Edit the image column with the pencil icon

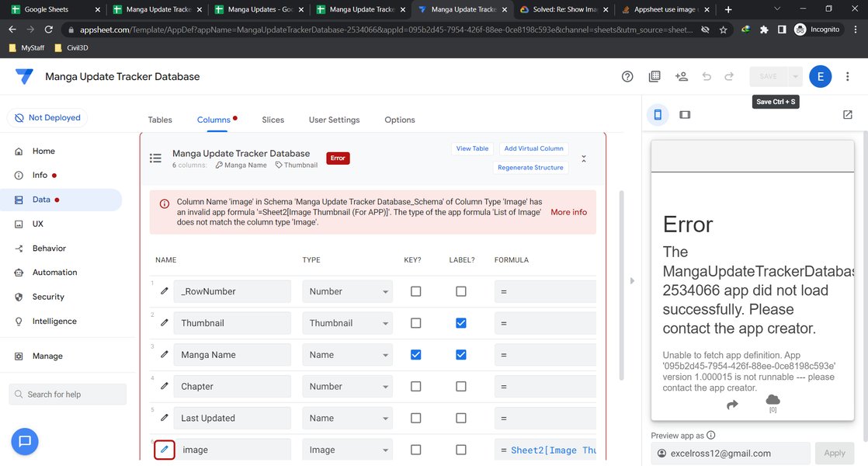163,449
